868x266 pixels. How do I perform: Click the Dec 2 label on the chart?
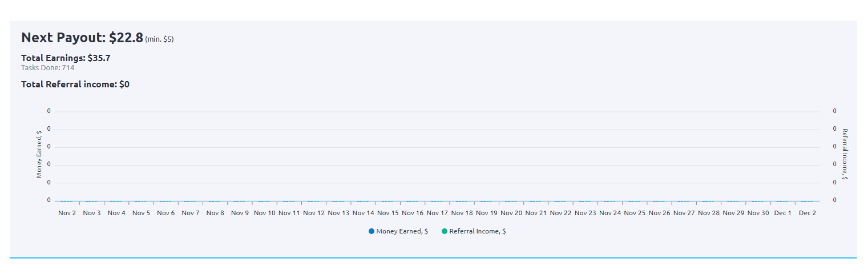pyautogui.click(x=807, y=213)
